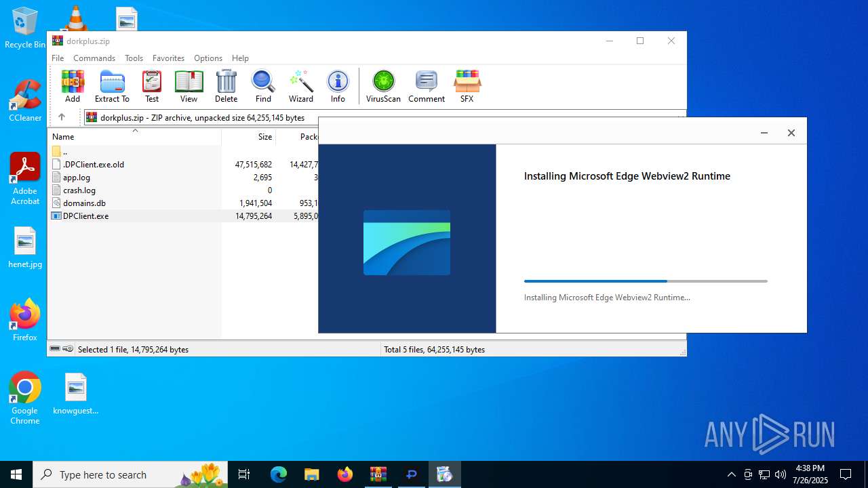Click the WinRAR title bar app icon
This screenshot has width=868, height=488.
[x=58, y=41]
